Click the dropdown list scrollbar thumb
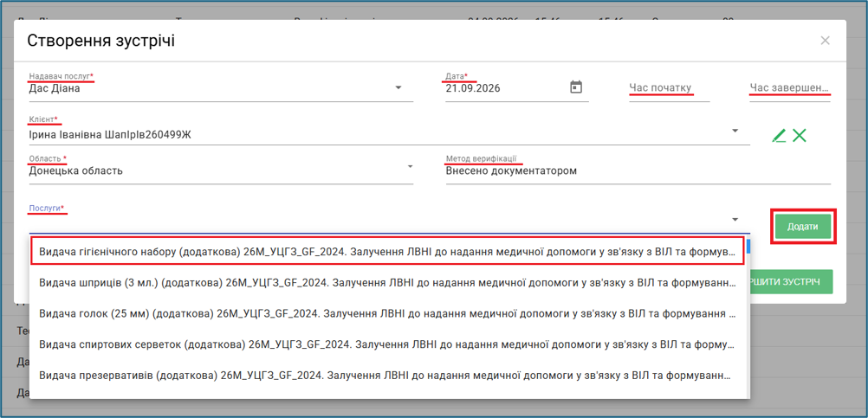The height and width of the screenshot is (418, 868). [748, 247]
